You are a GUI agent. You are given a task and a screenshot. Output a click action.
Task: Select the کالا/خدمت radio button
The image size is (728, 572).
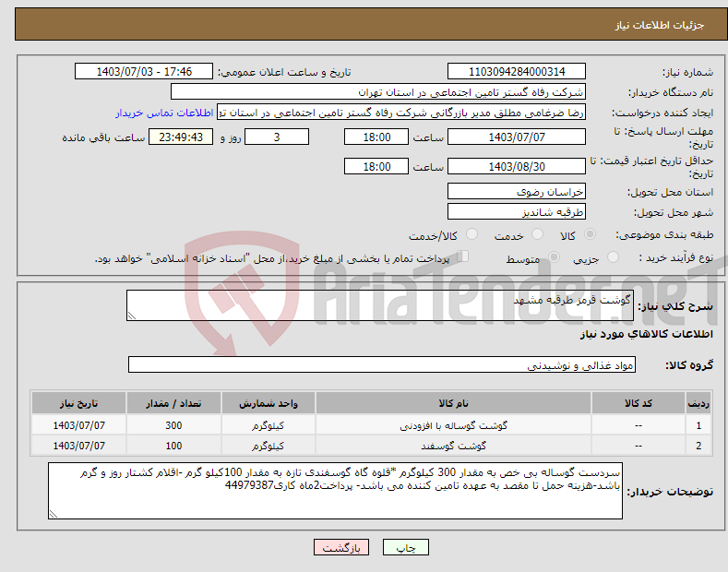471,234
